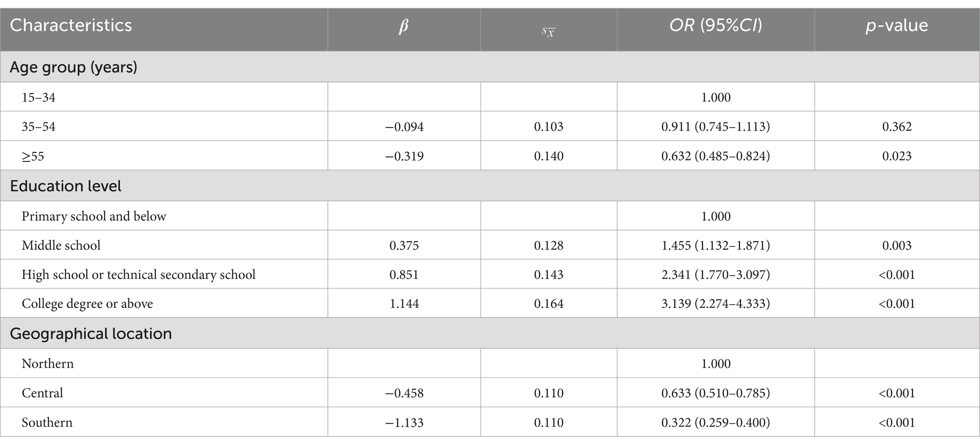Click High school or technical secondary school
The width and height of the screenshot is (980, 445).
[x=138, y=275]
